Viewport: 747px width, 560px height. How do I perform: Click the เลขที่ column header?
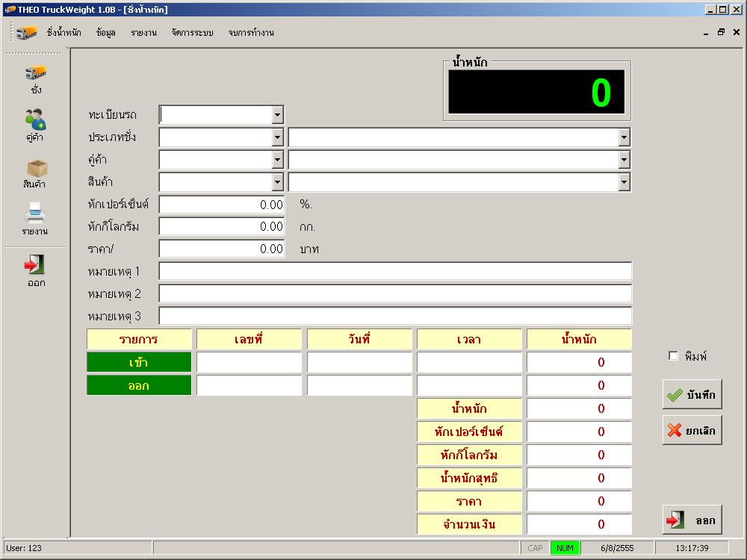(249, 339)
